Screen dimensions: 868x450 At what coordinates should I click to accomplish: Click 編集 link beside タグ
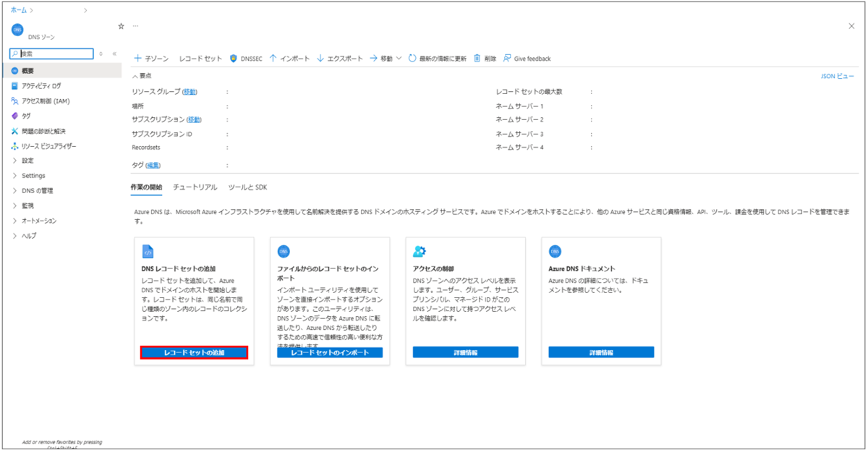point(153,165)
